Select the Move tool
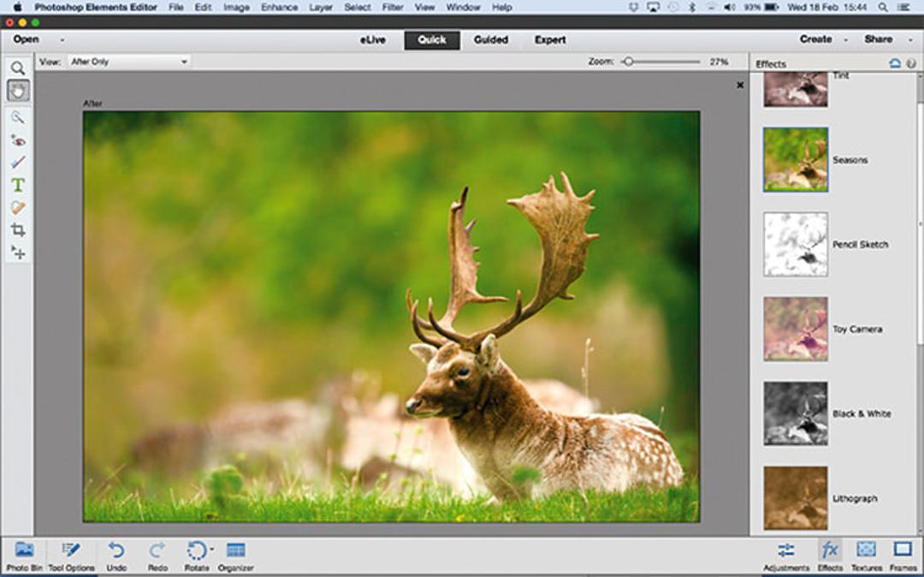924x577 pixels. click(x=18, y=253)
